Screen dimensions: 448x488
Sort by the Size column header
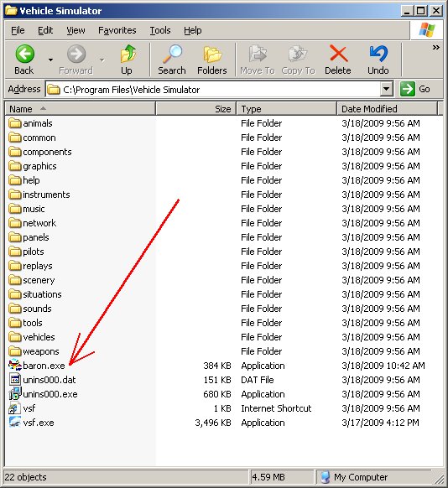coord(195,109)
